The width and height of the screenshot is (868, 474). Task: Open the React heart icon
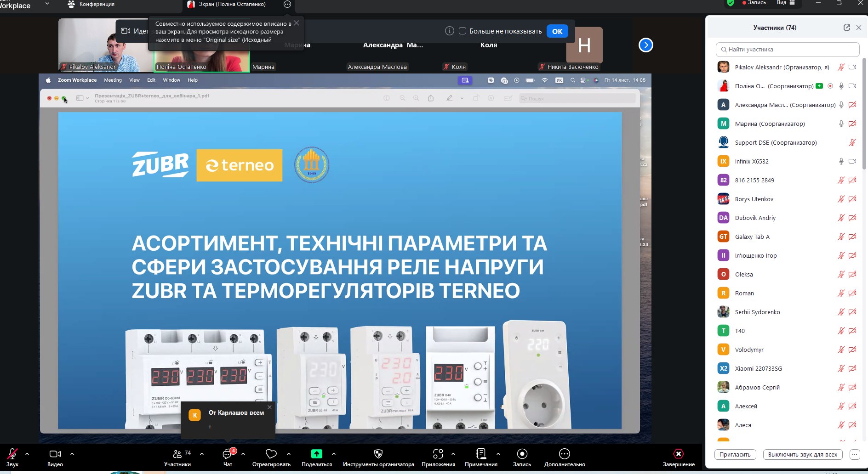[271, 454]
